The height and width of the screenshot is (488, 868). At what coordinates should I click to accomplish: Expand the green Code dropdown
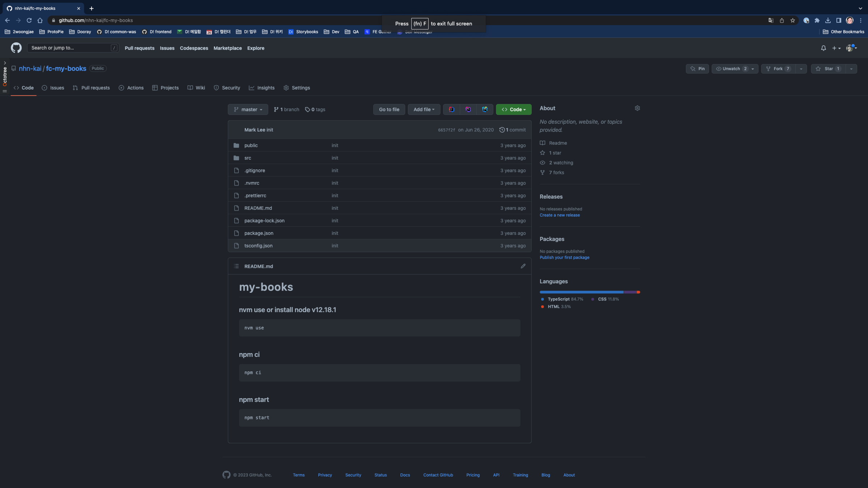click(514, 110)
